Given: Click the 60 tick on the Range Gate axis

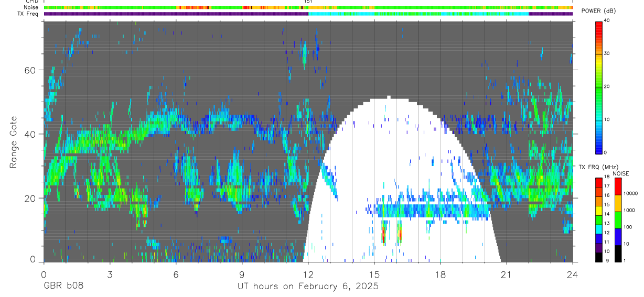Looking at the screenshot, I should [31, 70].
